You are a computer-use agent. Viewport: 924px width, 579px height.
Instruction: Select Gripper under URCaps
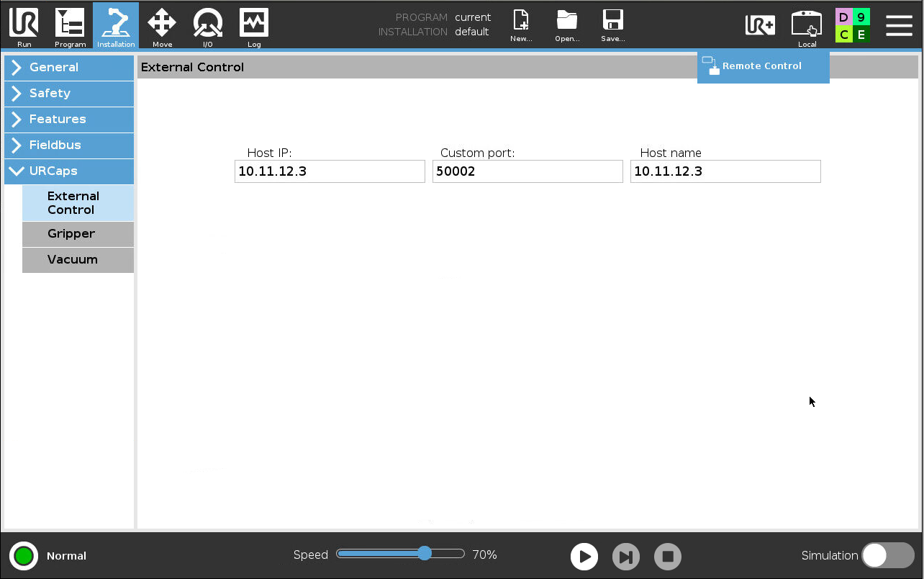78,234
